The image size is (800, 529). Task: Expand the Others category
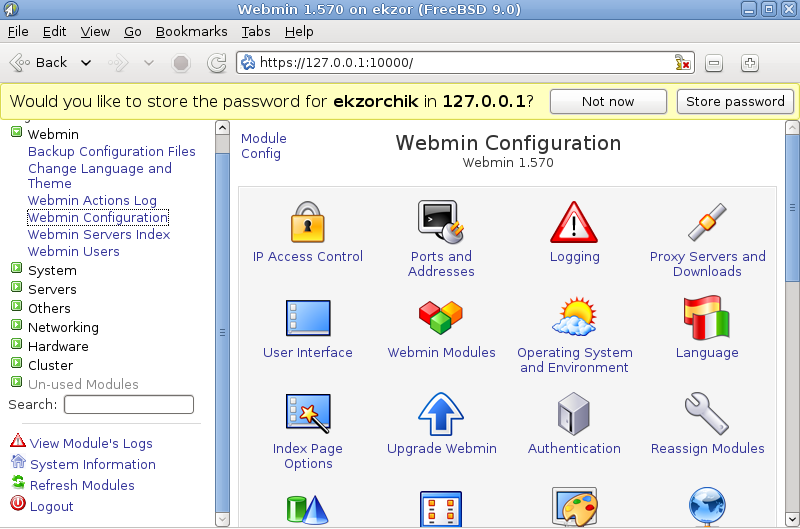17,306
